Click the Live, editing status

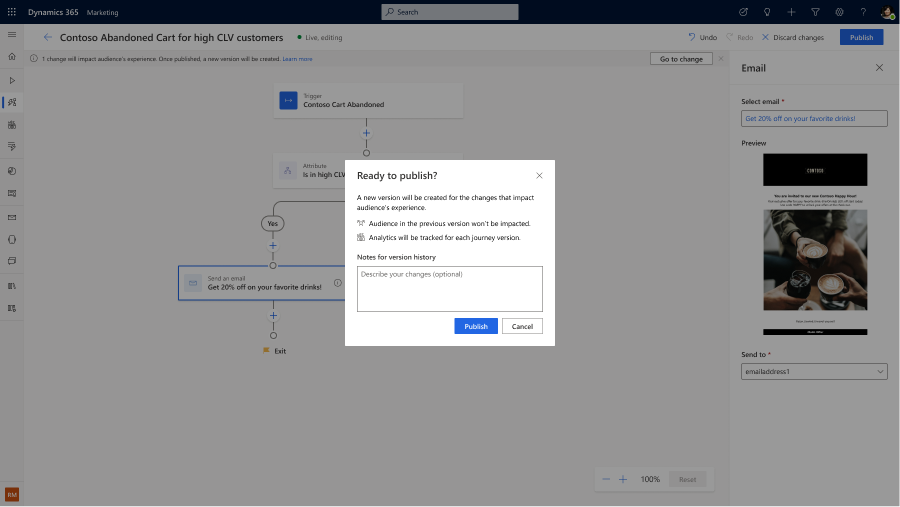tap(320, 37)
